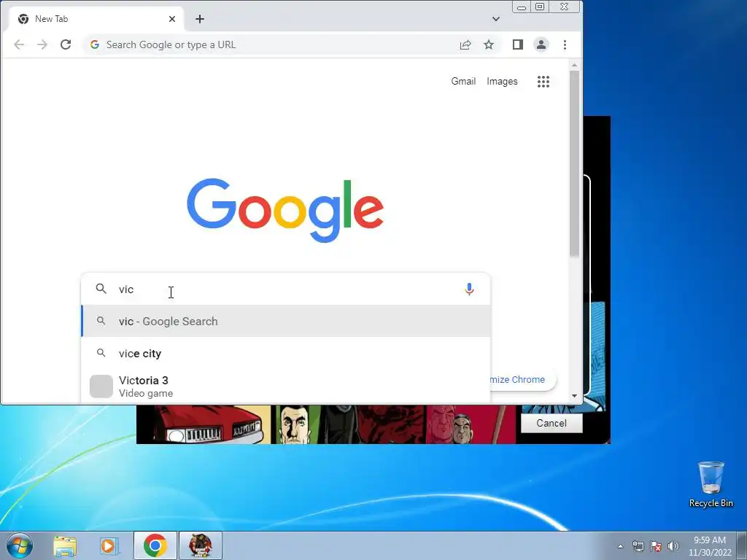The image size is (747, 560).
Task: Start voice search with the microphone icon
Action: coord(469,289)
